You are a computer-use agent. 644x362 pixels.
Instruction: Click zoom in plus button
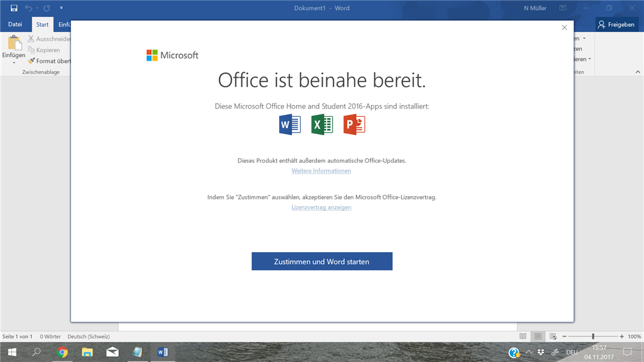(622, 337)
